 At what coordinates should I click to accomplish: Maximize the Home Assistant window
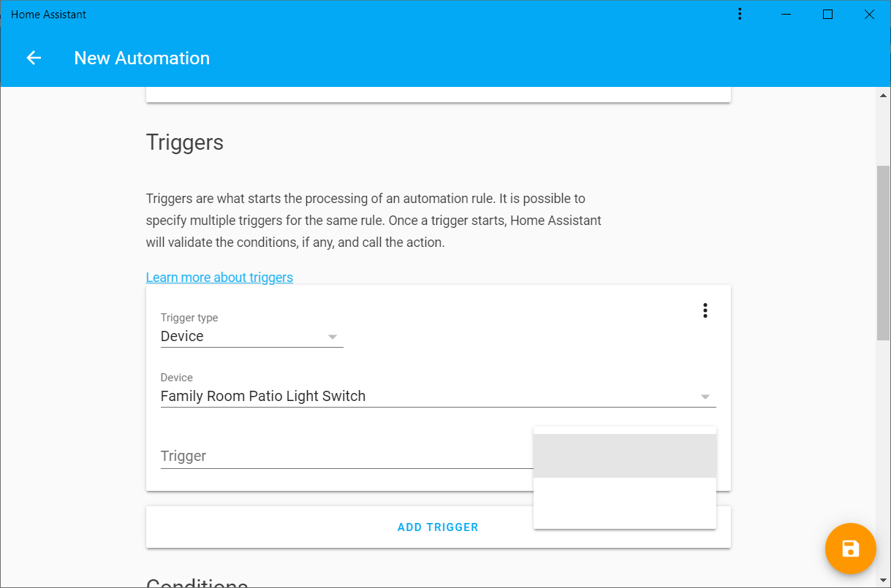tap(827, 15)
